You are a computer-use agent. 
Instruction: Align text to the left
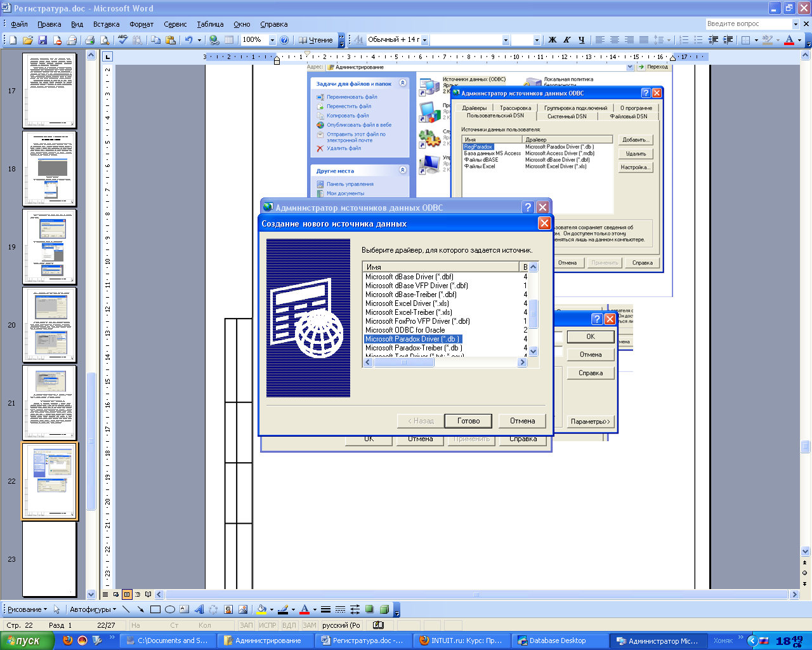pos(599,40)
